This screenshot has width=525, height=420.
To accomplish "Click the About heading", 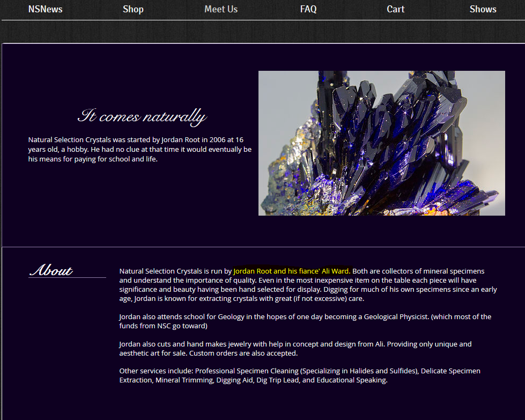I will point(51,270).
